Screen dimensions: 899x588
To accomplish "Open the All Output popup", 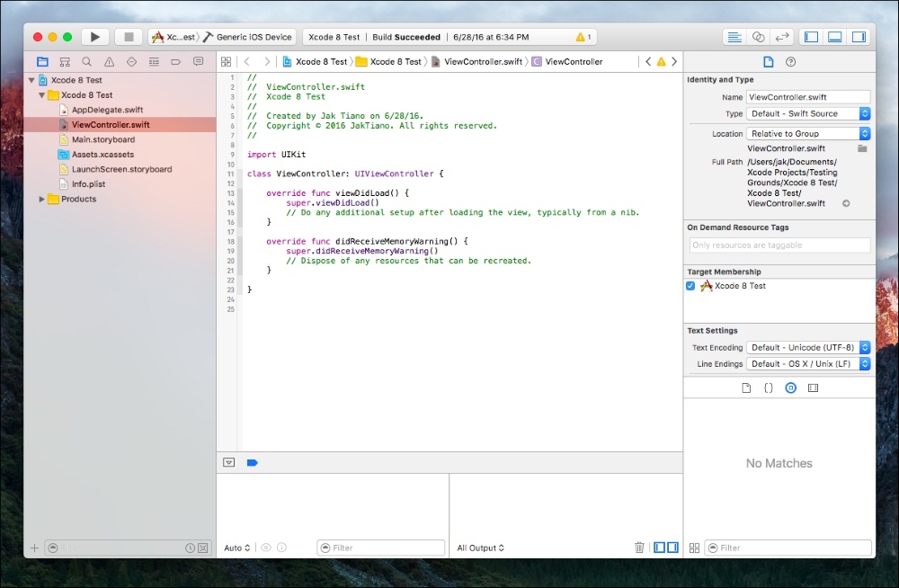I will coord(480,548).
